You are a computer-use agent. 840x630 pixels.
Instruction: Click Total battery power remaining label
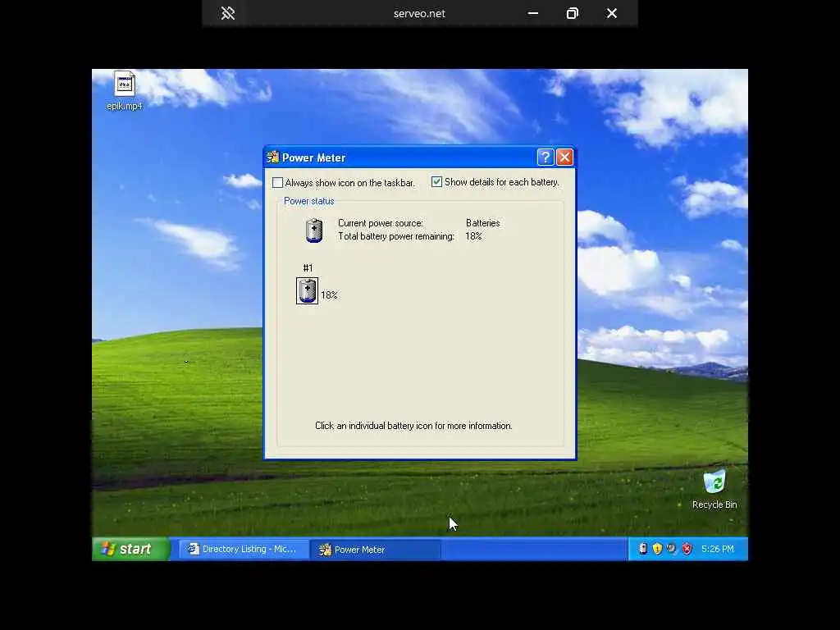(396, 236)
